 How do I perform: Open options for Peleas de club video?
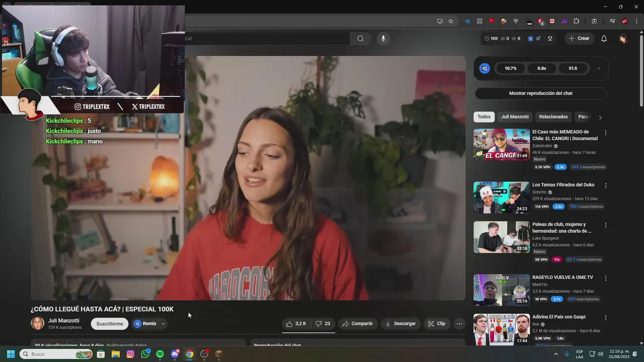pyautogui.click(x=606, y=225)
